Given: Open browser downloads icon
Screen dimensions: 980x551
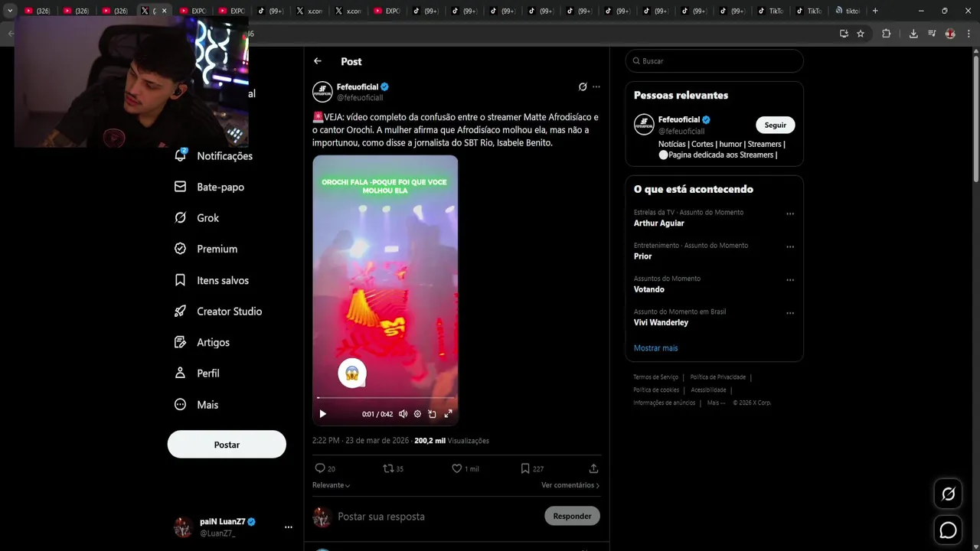Looking at the screenshot, I should (x=913, y=34).
